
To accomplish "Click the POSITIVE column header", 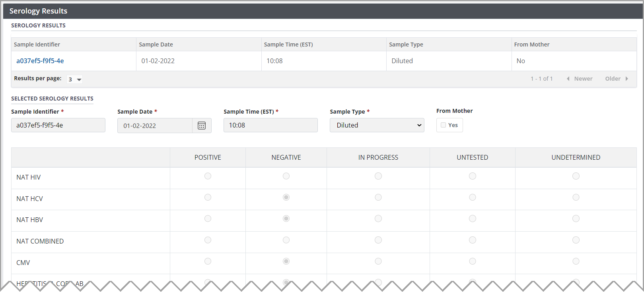I will (x=208, y=157).
